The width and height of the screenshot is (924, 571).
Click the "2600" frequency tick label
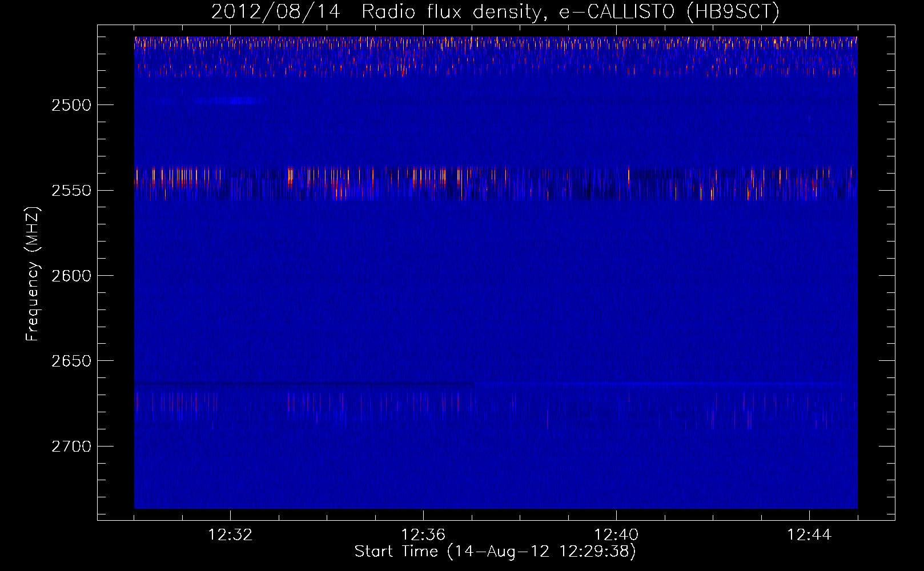coord(71,276)
